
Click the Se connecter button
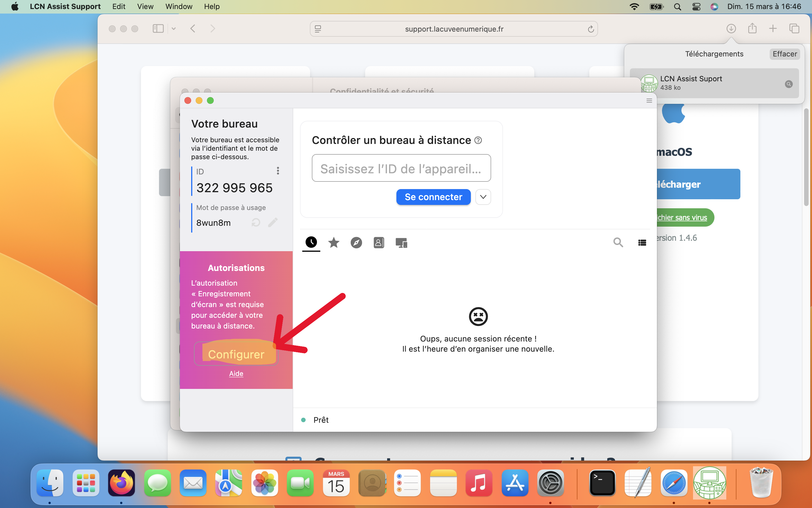433,197
